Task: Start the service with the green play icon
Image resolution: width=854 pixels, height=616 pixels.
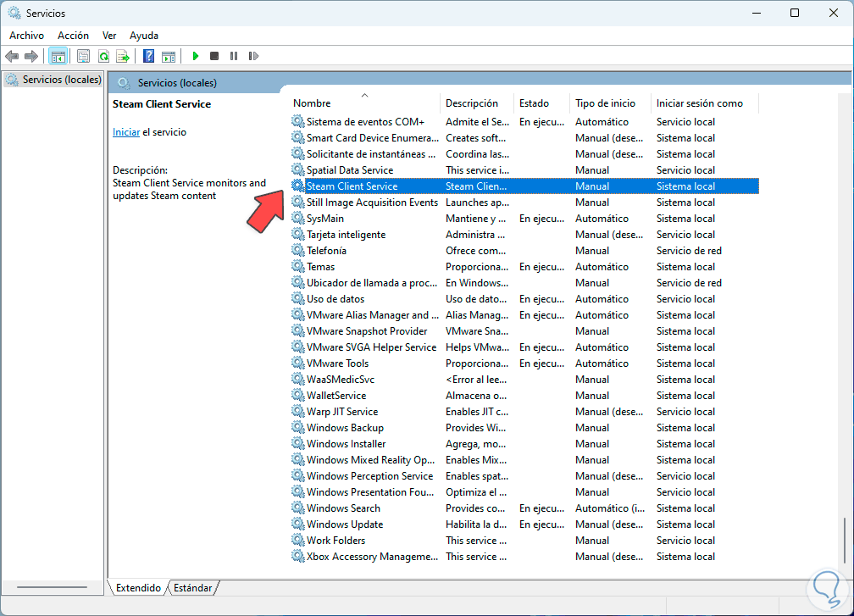Action: pyautogui.click(x=196, y=56)
